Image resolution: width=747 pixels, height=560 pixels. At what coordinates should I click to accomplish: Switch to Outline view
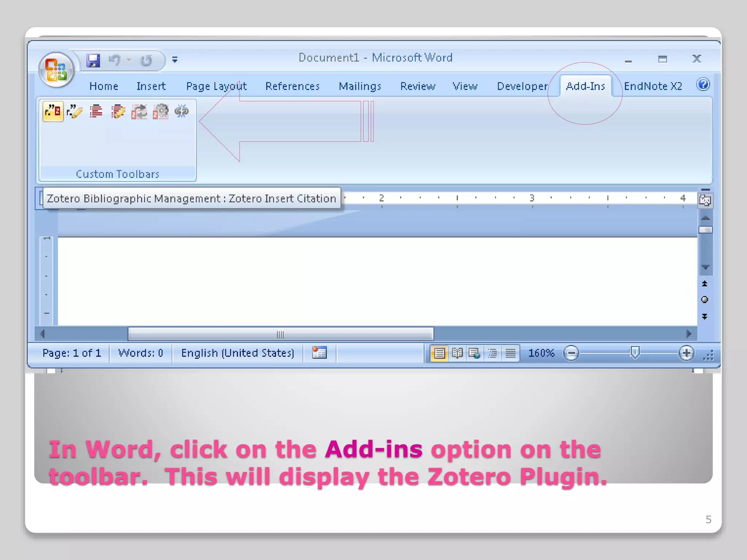coord(492,353)
